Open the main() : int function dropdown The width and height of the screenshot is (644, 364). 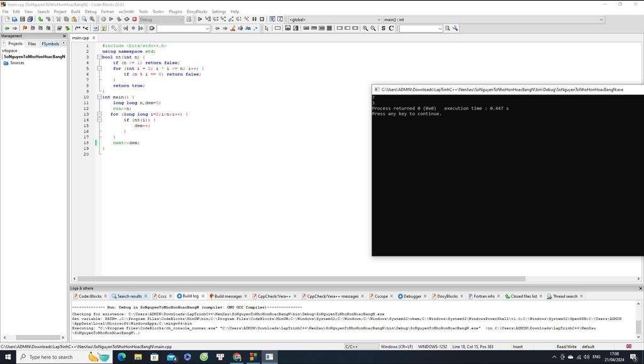click(x=493, y=20)
